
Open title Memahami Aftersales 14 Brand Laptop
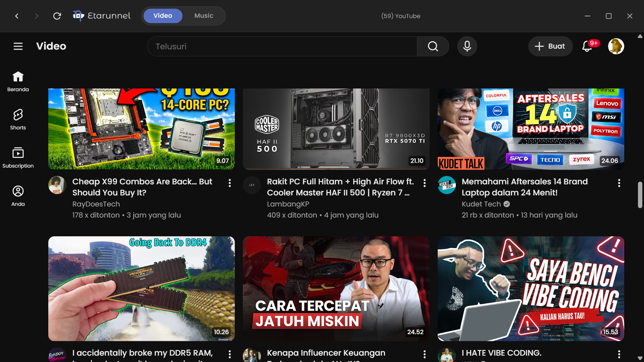(x=525, y=187)
